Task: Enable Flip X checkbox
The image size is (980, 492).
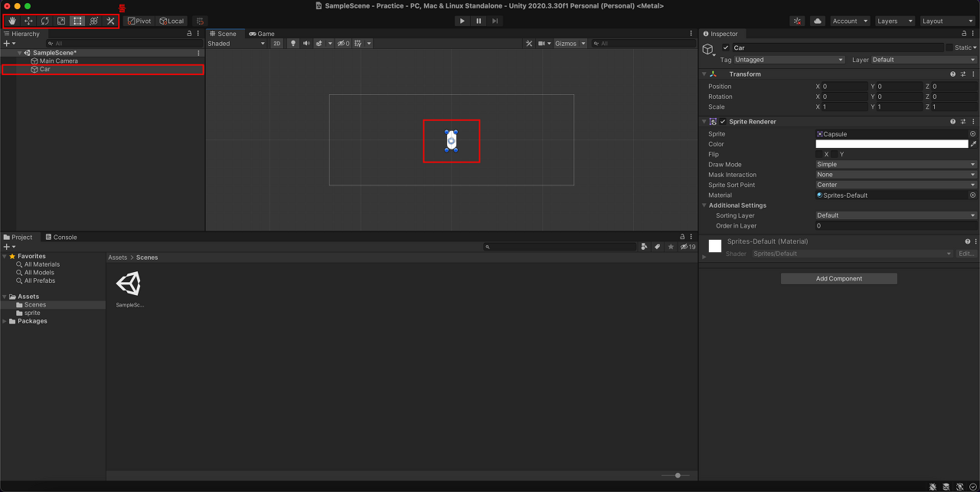Action: [x=819, y=154]
